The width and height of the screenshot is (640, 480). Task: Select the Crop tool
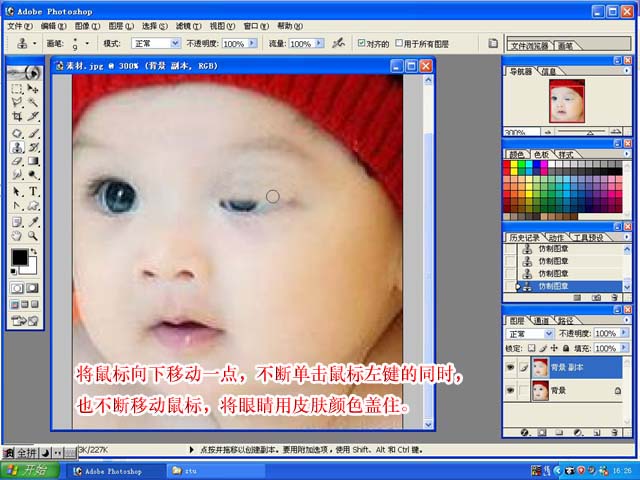17,116
